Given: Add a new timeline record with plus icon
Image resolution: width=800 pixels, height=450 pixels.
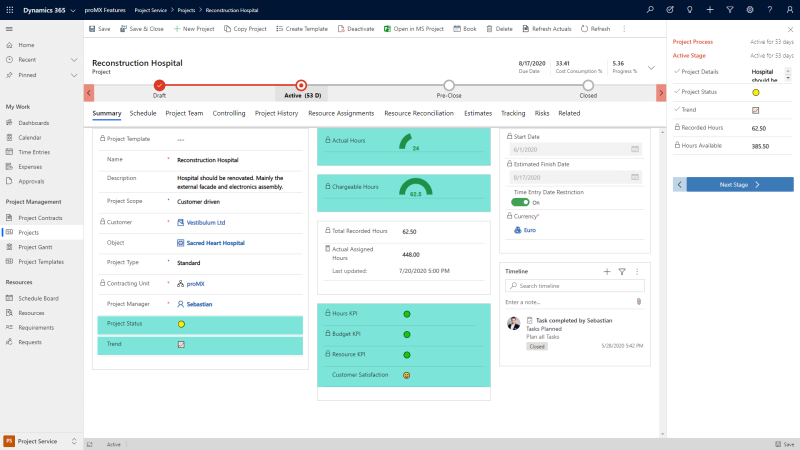Looking at the screenshot, I should pos(606,271).
